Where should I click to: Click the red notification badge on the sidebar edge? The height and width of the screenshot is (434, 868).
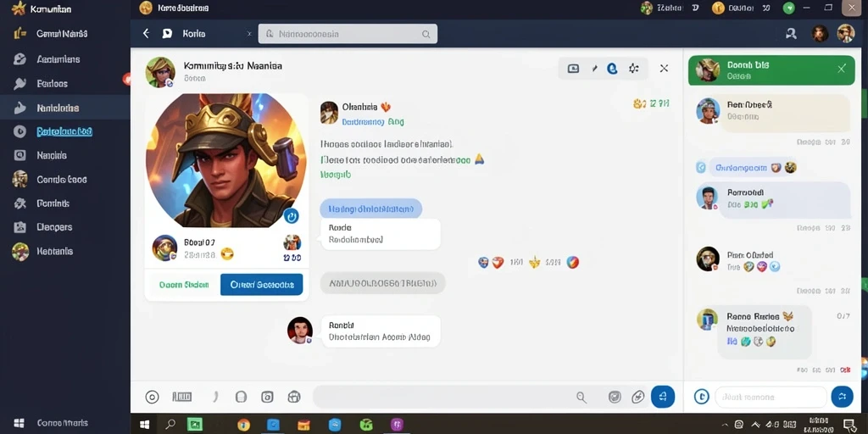[x=127, y=80]
